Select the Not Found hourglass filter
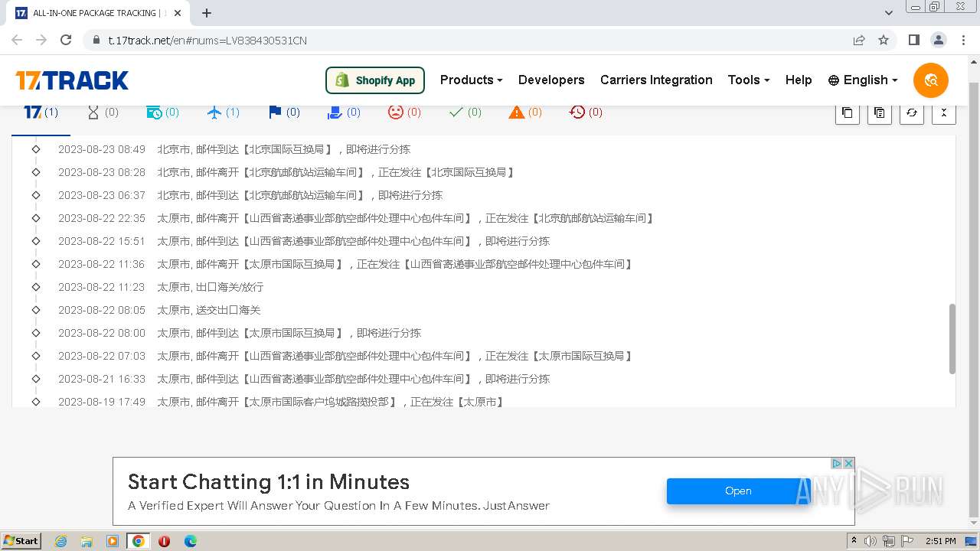 (x=102, y=112)
